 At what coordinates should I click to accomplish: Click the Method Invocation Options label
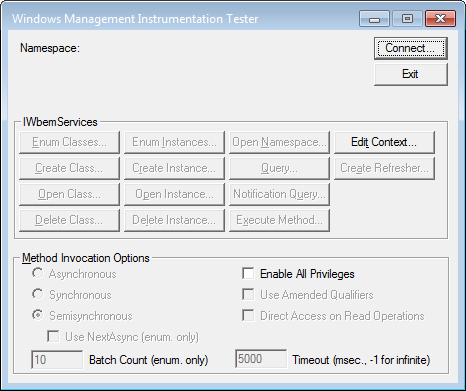(86, 258)
